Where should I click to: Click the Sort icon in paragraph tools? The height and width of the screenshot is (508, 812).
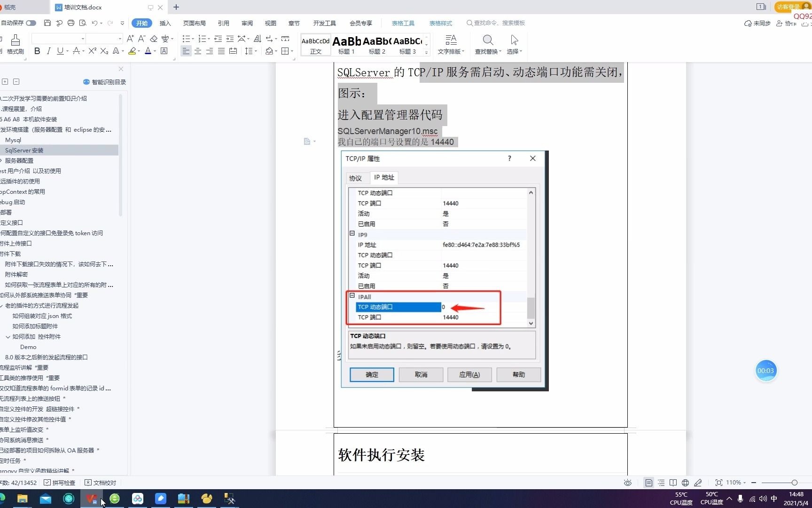tap(257, 39)
